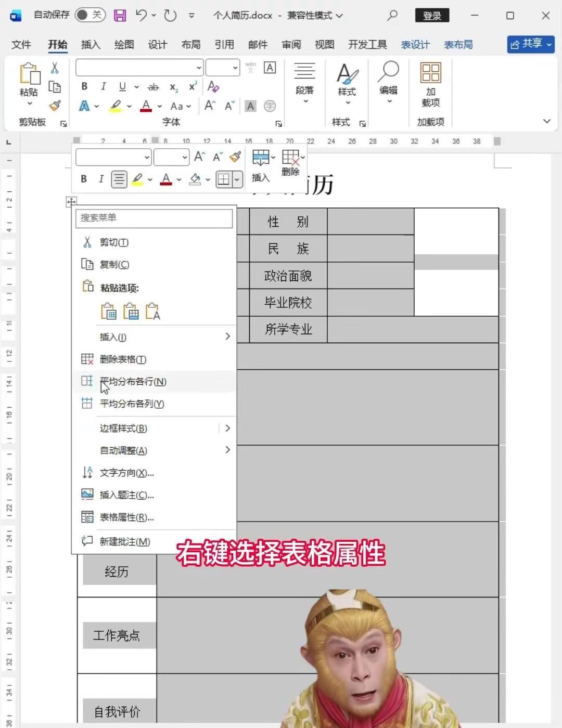Expand the 插入 submenu
The width and height of the screenshot is (562, 728).
[x=154, y=337]
